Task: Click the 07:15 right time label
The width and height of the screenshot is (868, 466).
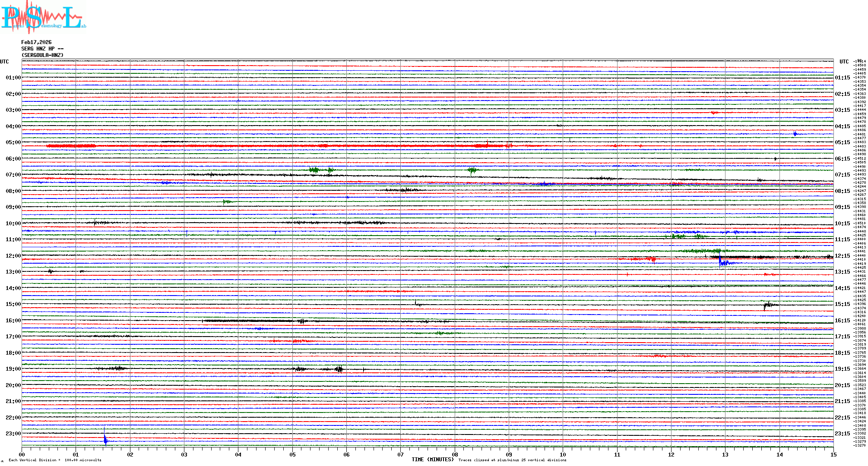Action: click(x=842, y=175)
